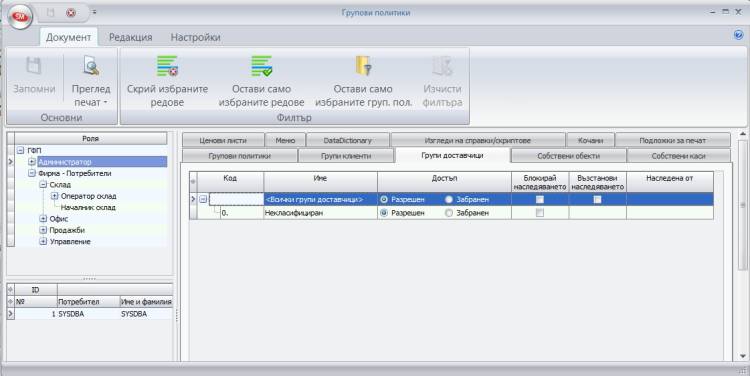The width and height of the screenshot is (750, 376).
Task: Select Начальник склад tree item
Action: (88, 207)
